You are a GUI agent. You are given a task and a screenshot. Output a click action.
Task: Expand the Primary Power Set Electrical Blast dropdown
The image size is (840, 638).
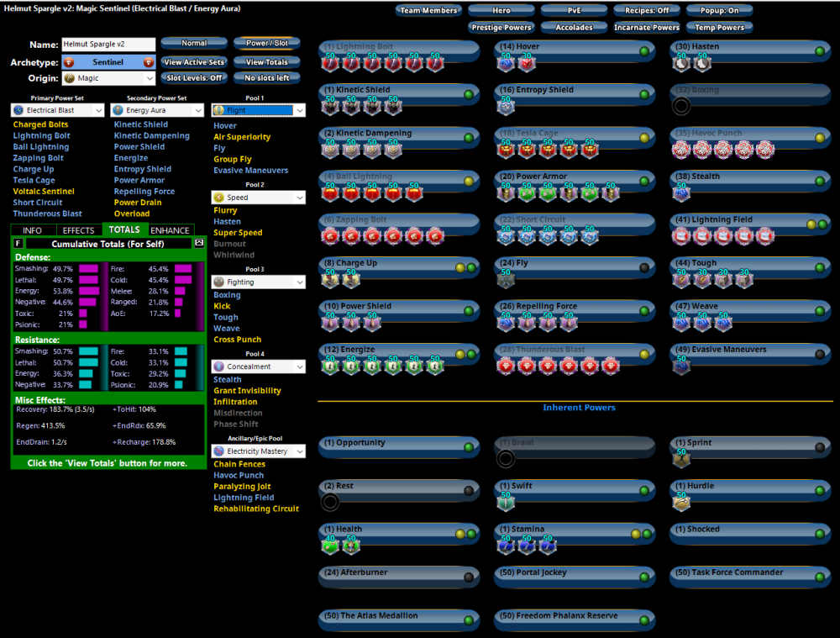pos(57,110)
